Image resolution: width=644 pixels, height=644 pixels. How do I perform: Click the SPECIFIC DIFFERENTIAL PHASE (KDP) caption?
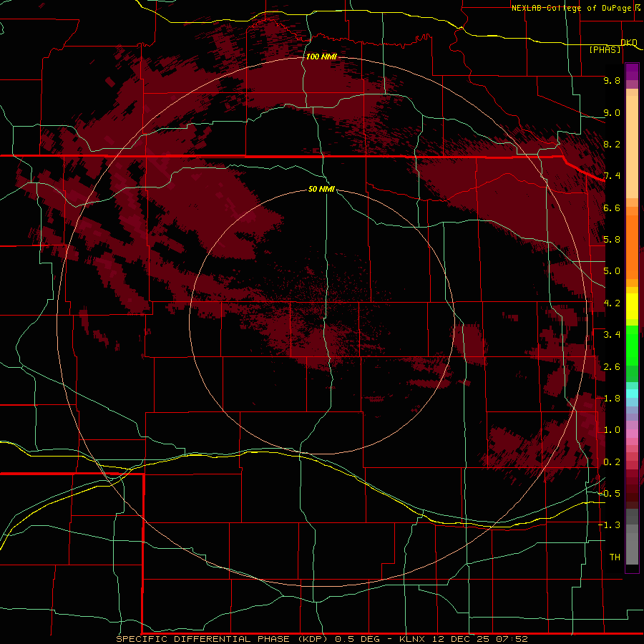pos(222,639)
